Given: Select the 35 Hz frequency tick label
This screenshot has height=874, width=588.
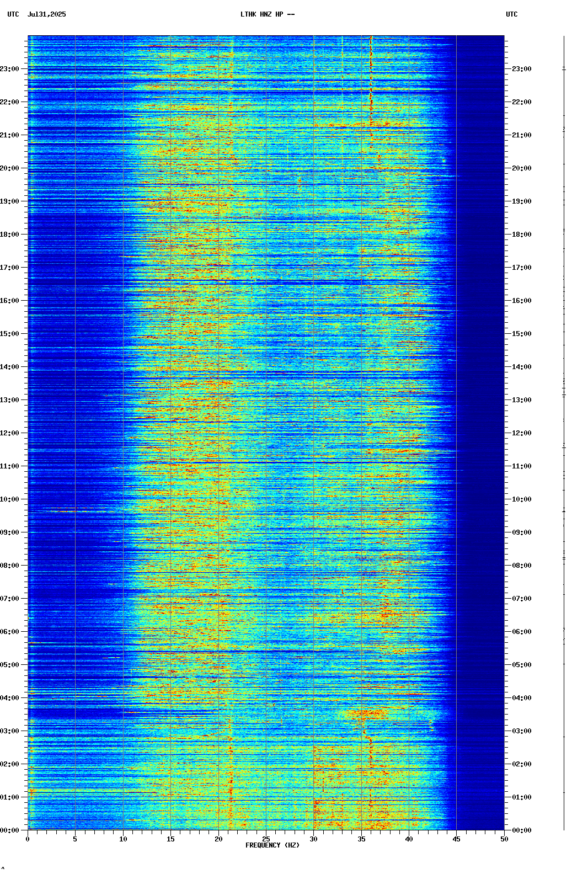Looking at the screenshot, I should coord(361,839).
